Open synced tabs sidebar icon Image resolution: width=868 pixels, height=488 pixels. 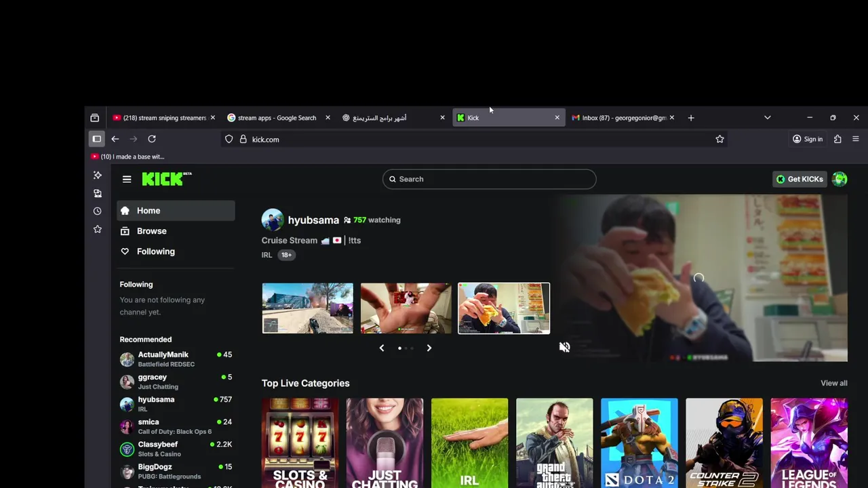[x=98, y=193]
